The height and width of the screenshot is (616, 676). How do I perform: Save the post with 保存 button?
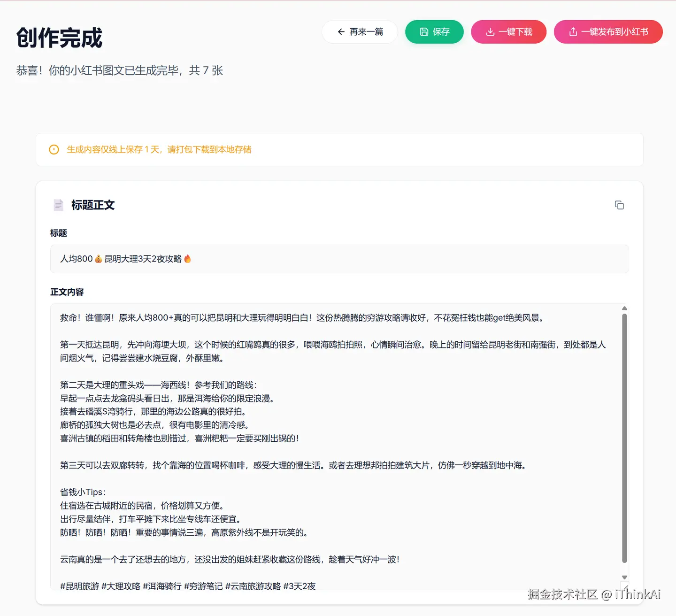434,32
